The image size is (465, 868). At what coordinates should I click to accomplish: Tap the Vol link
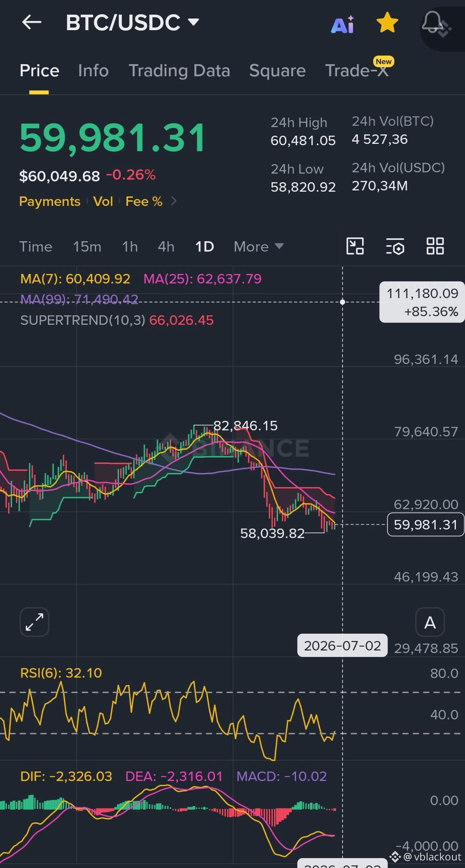(x=103, y=202)
